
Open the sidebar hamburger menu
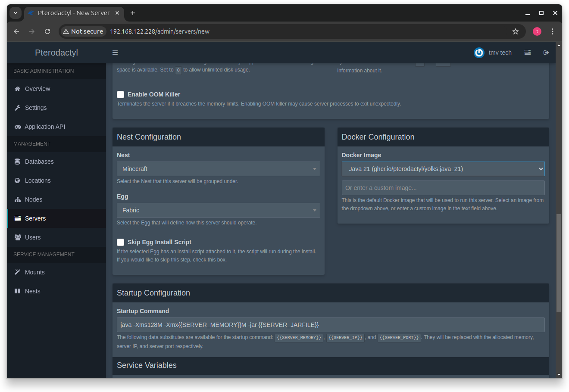pyautogui.click(x=115, y=52)
